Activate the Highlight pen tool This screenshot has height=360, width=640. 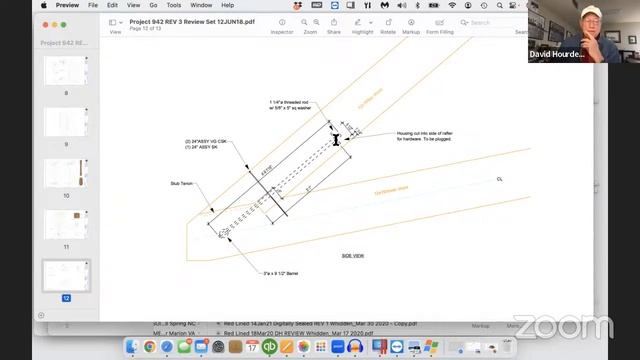358,22
